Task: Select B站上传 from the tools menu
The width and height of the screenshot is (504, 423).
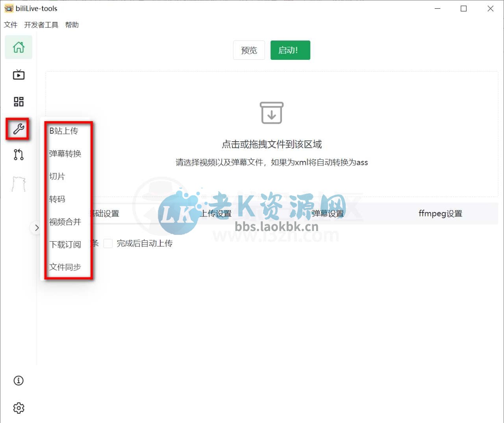Action: tap(64, 131)
